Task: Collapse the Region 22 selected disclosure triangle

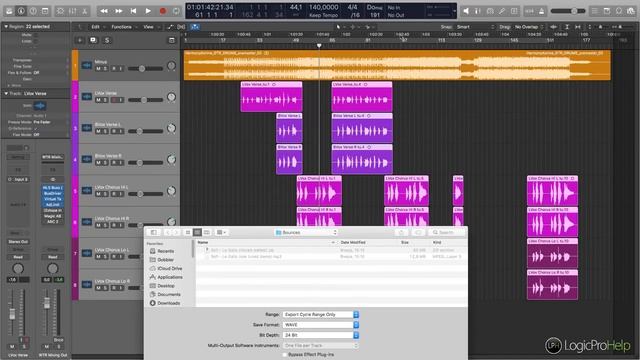Action: pyautogui.click(x=6, y=27)
